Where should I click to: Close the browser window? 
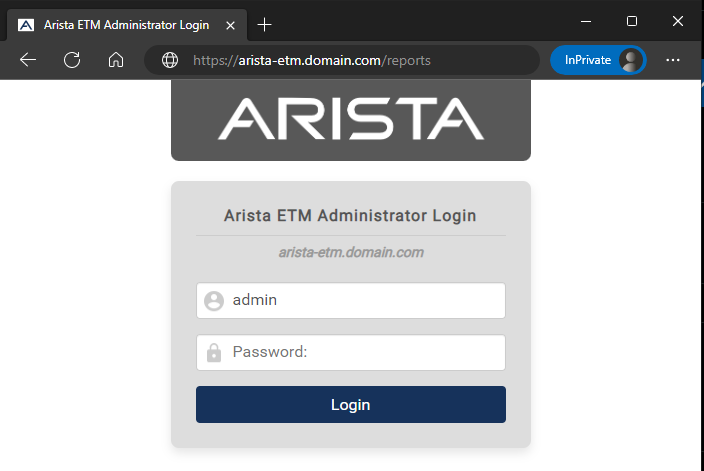point(678,21)
